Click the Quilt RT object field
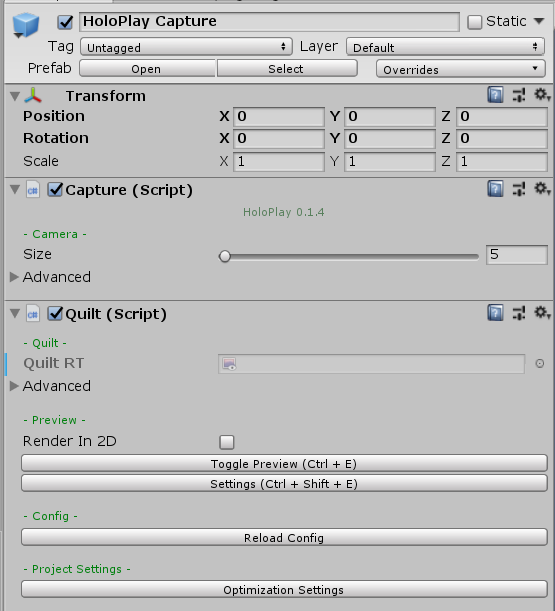 [x=371, y=364]
